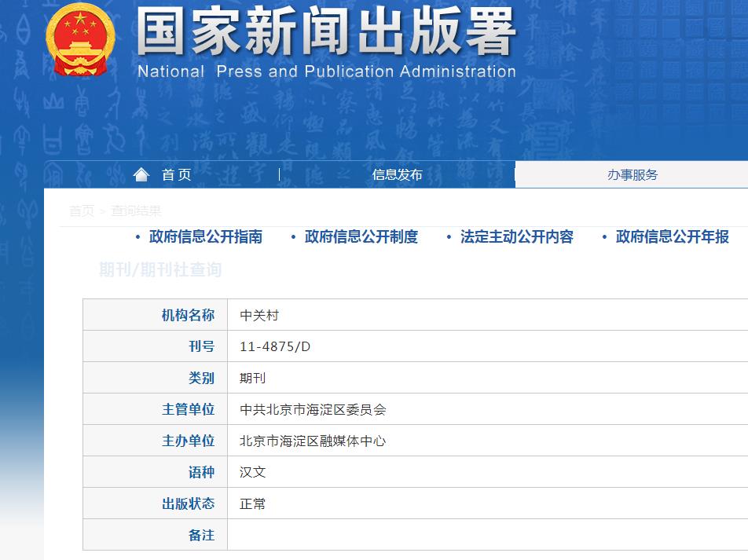Click the bullet icon before 政府信息公开年报

tap(603, 237)
